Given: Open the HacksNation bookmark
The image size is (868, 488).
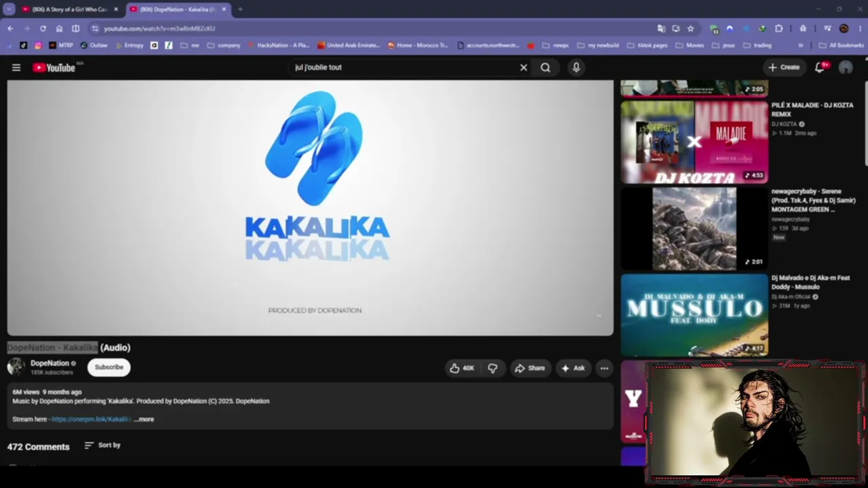Looking at the screenshot, I should click(x=279, y=45).
